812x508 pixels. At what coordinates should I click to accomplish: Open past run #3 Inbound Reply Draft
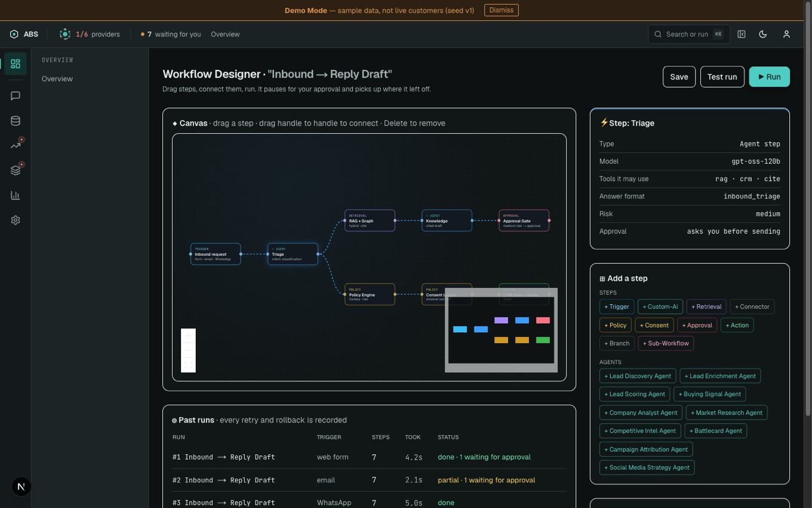point(369,503)
